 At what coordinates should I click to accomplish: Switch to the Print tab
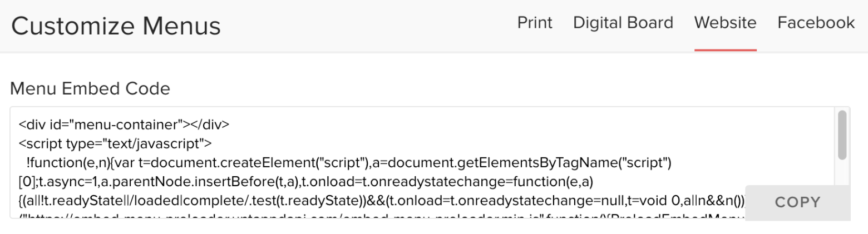click(x=535, y=23)
